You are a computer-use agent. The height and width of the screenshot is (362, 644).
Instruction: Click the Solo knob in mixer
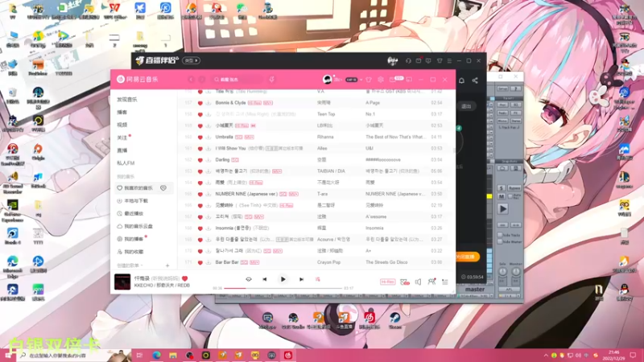click(502, 272)
